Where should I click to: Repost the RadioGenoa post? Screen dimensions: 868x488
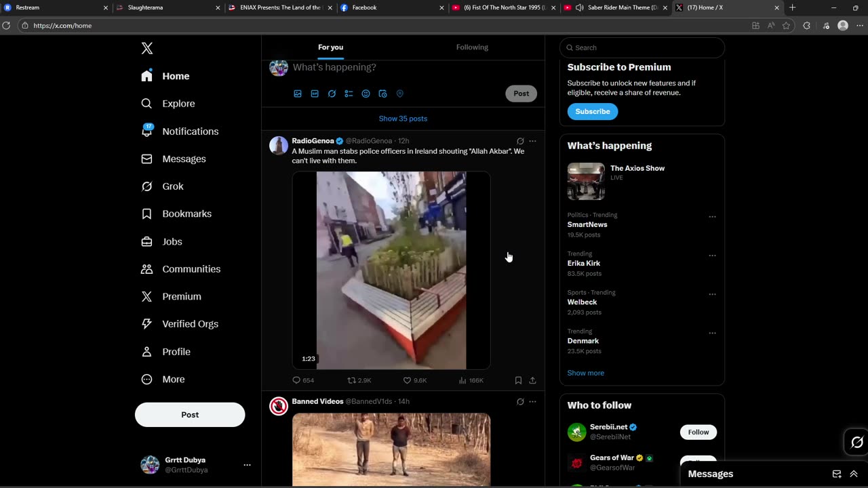(359, 380)
